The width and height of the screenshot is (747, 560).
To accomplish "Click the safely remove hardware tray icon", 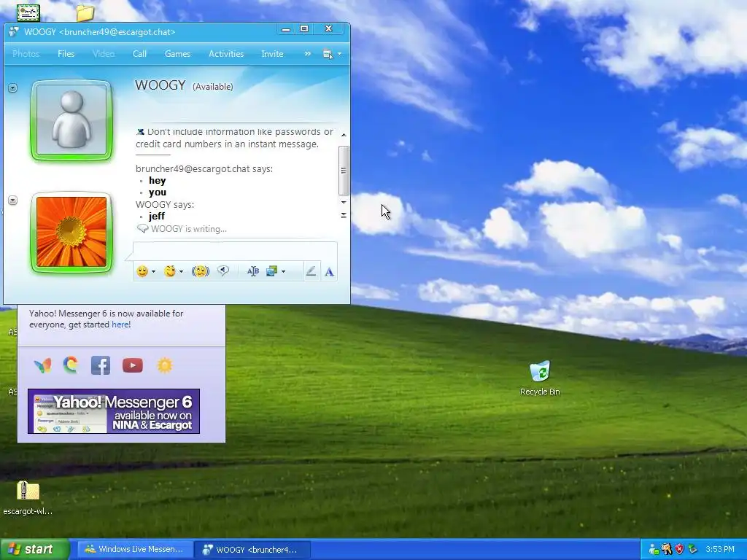I will click(692, 550).
